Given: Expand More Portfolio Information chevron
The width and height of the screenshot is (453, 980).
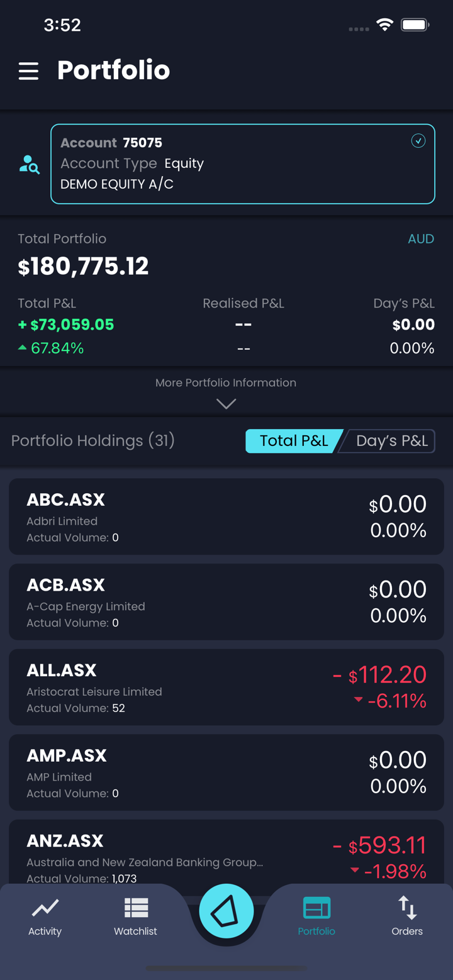Looking at the screenshot, I should tap(226, 404).
